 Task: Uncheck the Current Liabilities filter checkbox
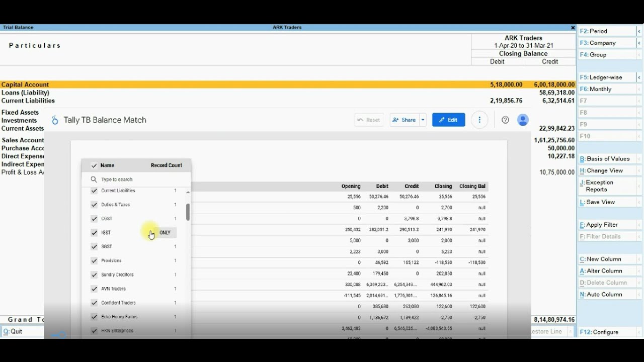pos(94,191)
